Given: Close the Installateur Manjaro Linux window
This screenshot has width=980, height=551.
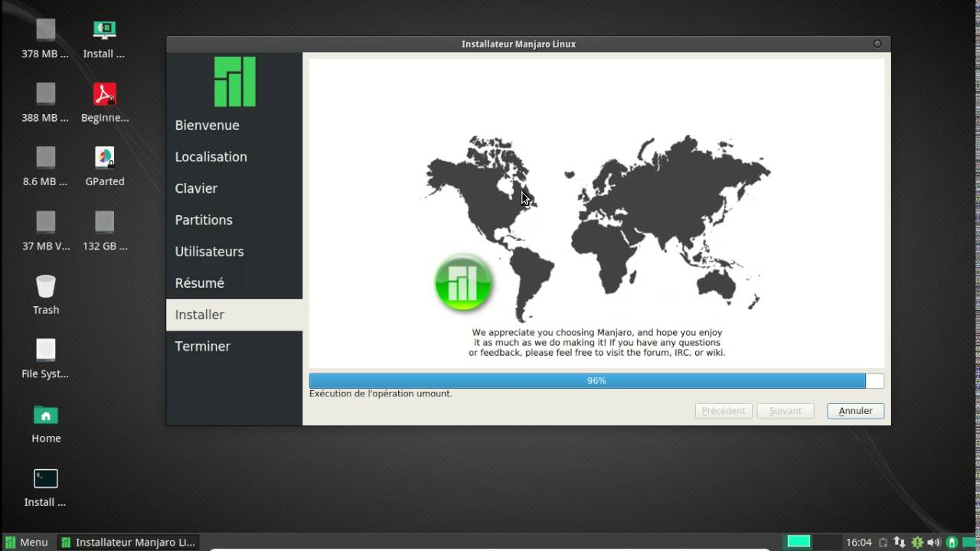Looking at the screenshot, I should pyautogui.click(x=877, y=44).
